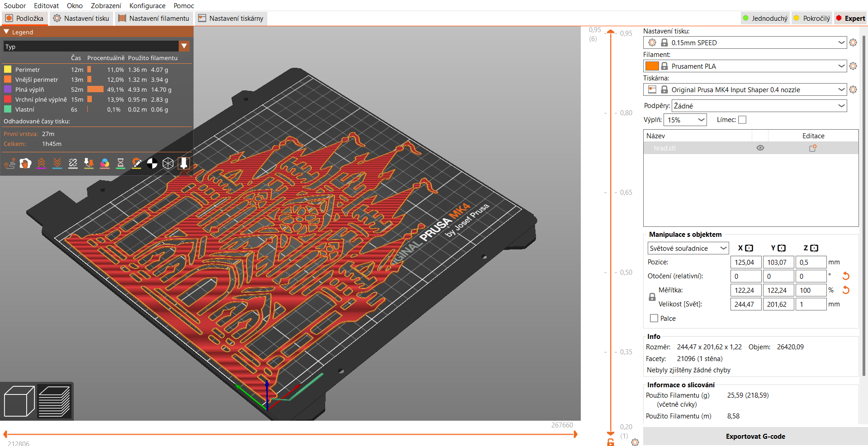
Task: Toggle deretractions icon with down chevrons
Action: click(x=57, y=164)
